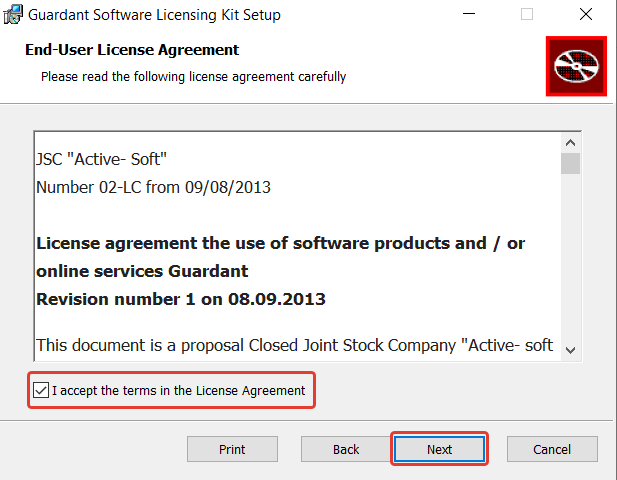Click the 'Number 02-LC from 09/08/2013' line
This screenshot has width=617, height=480.
tap(153, 187)
